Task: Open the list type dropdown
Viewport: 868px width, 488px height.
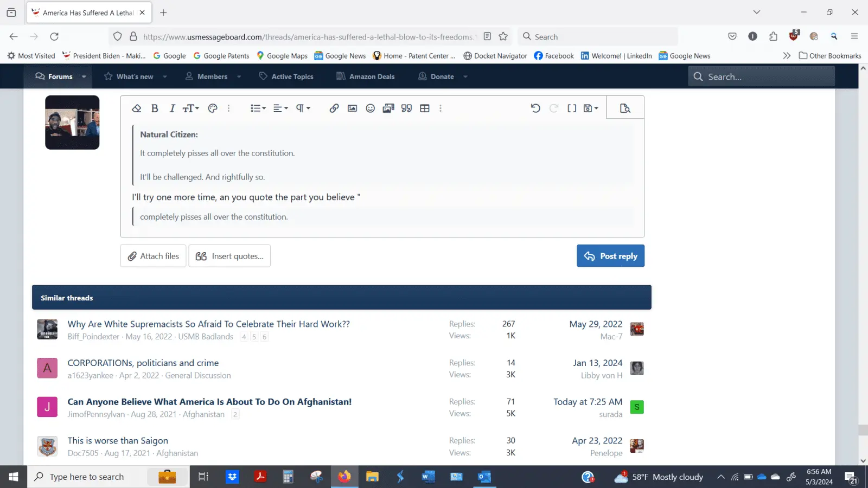Action: click(x=258, y=108)
